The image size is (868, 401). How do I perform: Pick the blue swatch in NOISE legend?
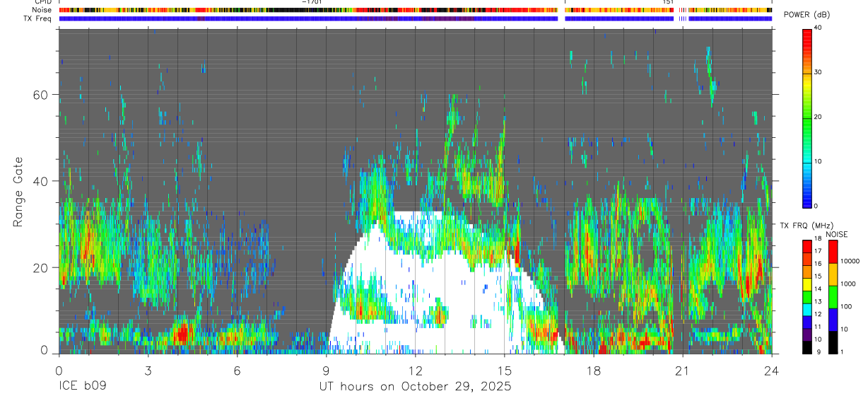pos(832,320)
